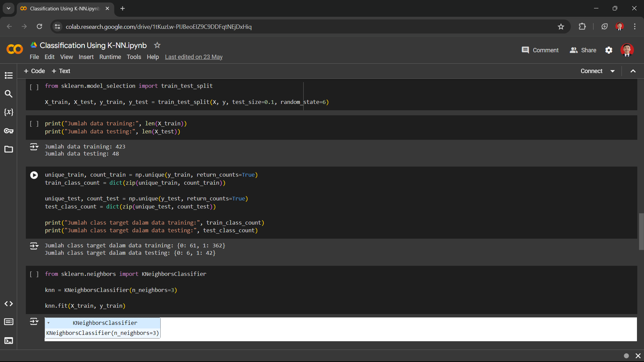Open the files folder panel
This screenshot has height=362, width=644.
[9, 149]
